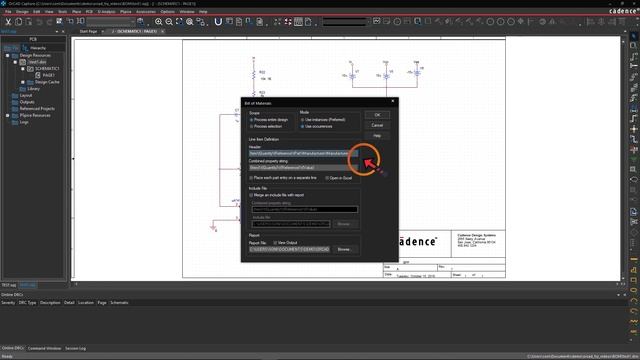The image size is (640, 360).
Task: Collapse the SCHEMATIC1 tree node
Action: coord(23,69)
